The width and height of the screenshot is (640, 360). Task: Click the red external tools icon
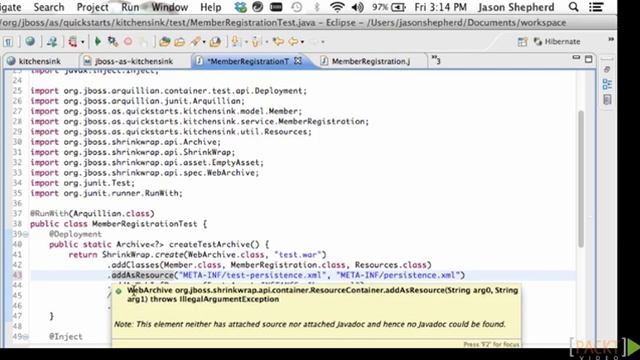coord(73,41)
